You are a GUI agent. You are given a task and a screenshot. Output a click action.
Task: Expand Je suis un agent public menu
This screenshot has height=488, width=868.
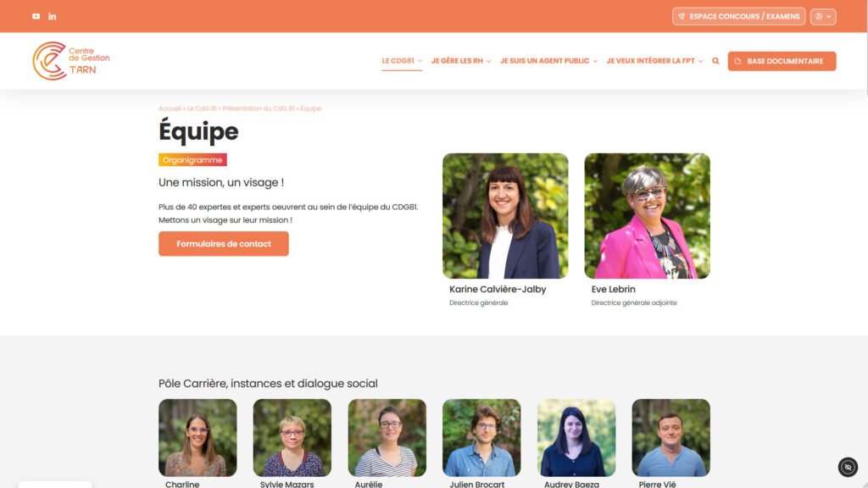pos(548,61)
